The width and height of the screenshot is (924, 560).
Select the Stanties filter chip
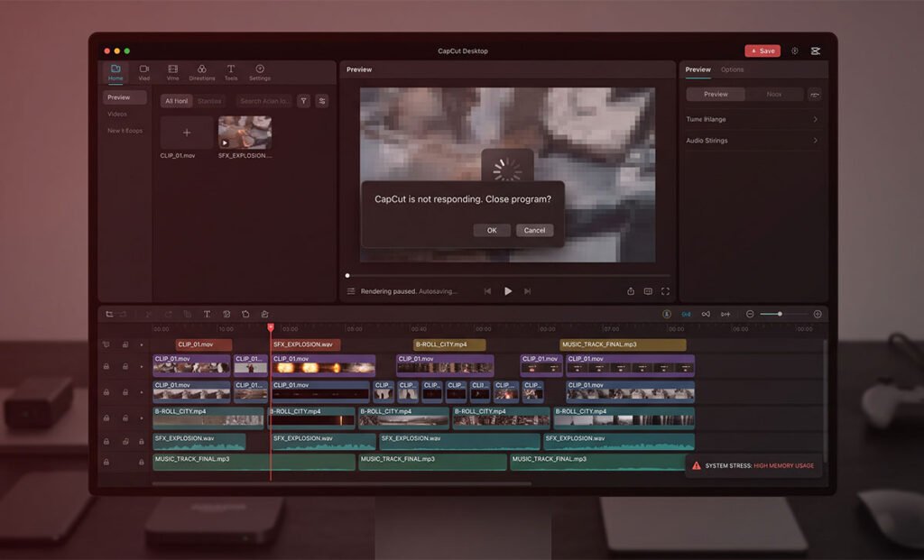click(x=209, y=101)
